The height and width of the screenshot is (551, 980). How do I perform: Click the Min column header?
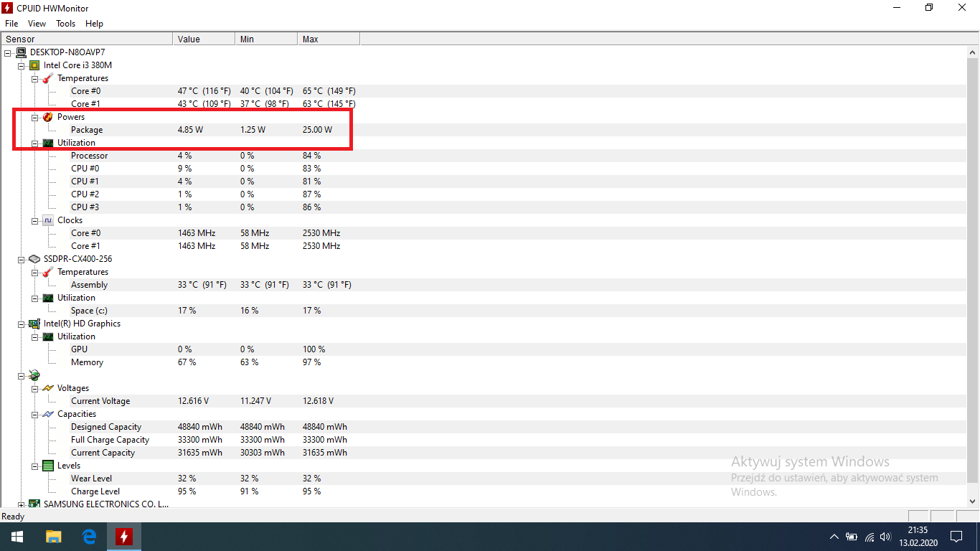[266, 39]
